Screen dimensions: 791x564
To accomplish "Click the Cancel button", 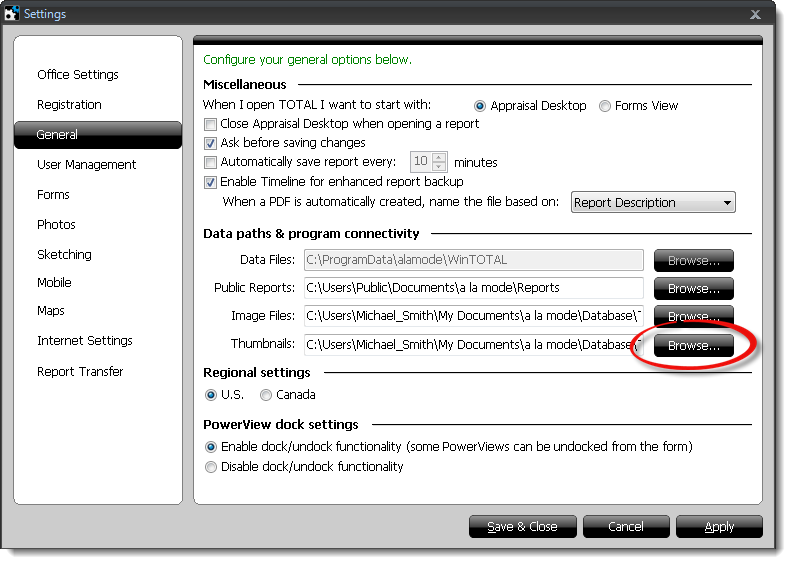I will click(x=626, y=527).
